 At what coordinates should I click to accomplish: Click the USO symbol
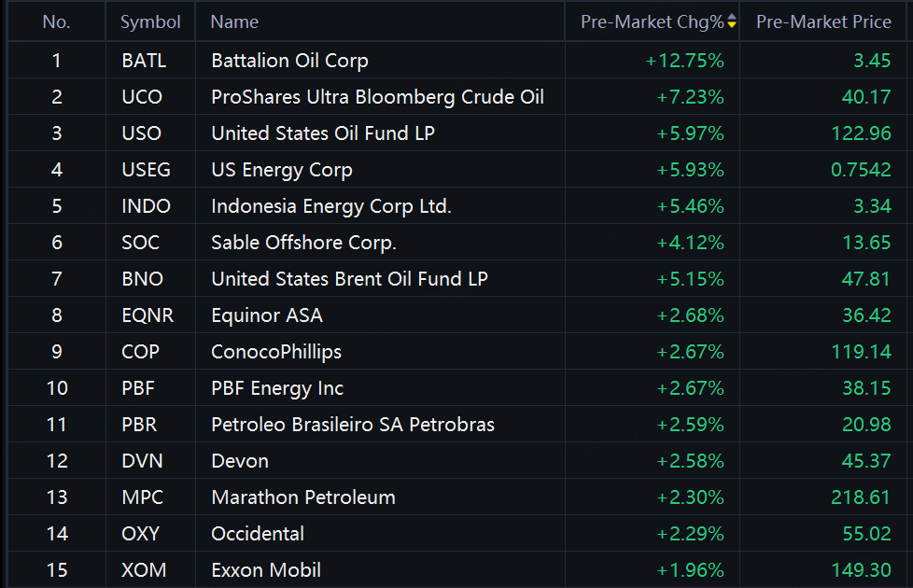[141, 133]
